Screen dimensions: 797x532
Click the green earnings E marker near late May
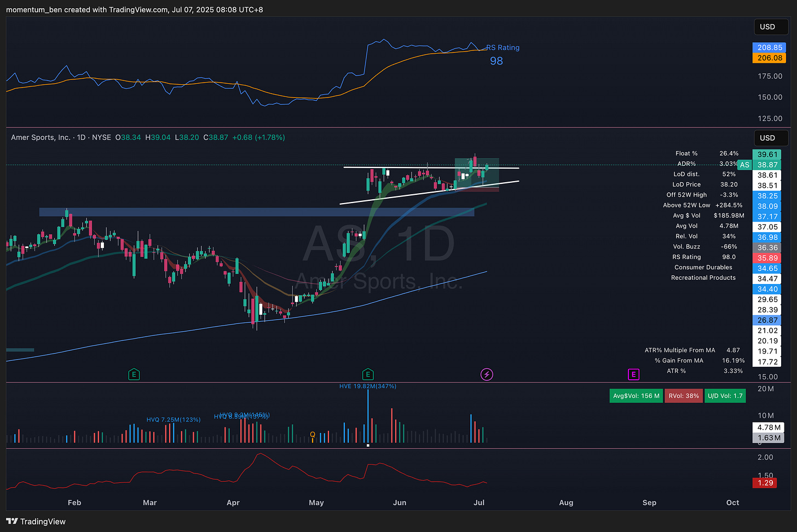point(368,374)
